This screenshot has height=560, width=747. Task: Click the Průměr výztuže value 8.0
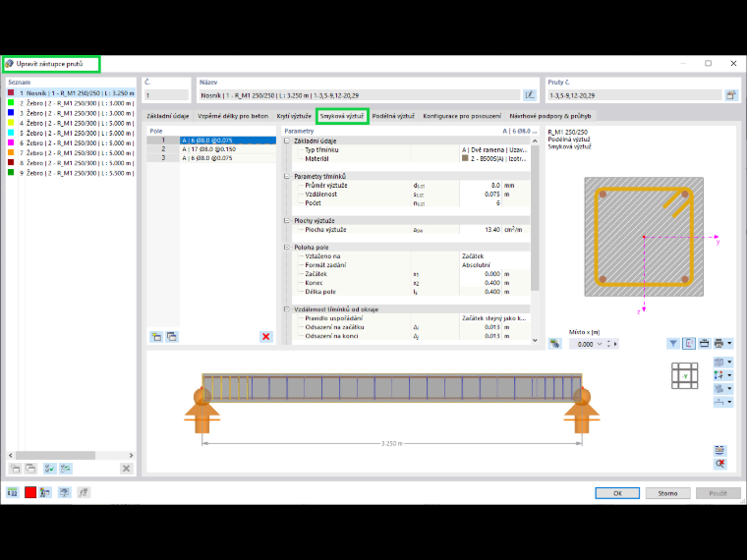[481, 186]
